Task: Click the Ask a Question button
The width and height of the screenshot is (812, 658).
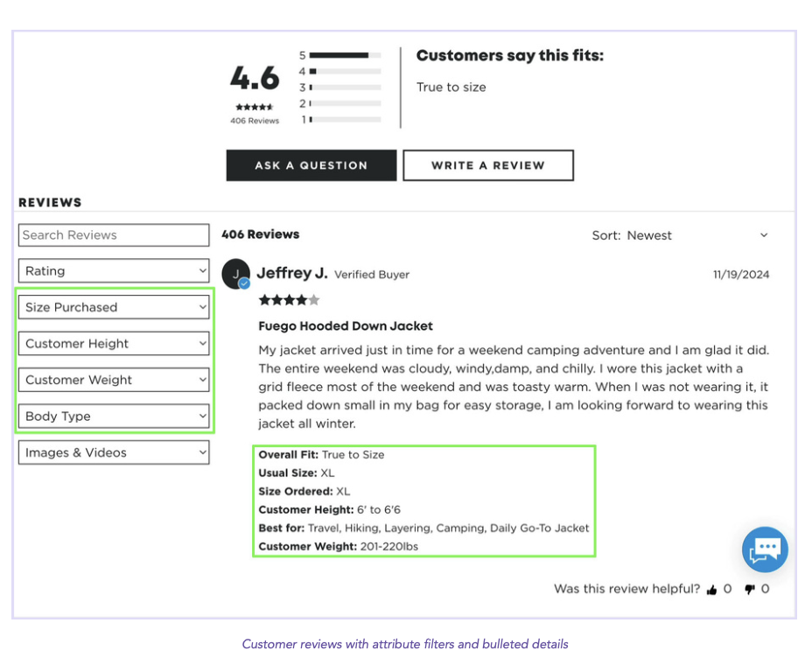Action: click(311, 165)
